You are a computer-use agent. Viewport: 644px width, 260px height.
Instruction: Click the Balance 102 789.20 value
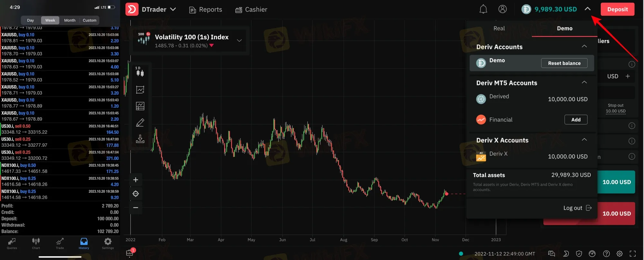(108, 231)
